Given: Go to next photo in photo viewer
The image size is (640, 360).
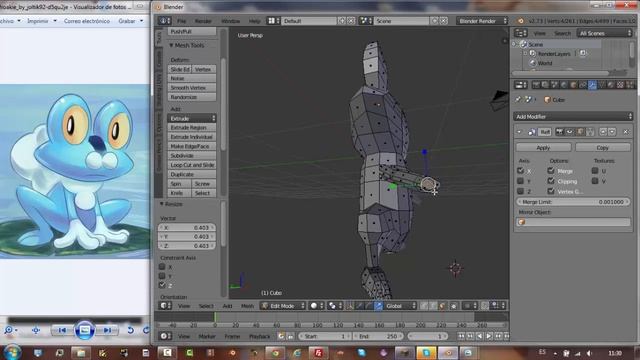Looking at the screenshot, I should [x=107, y=330].
